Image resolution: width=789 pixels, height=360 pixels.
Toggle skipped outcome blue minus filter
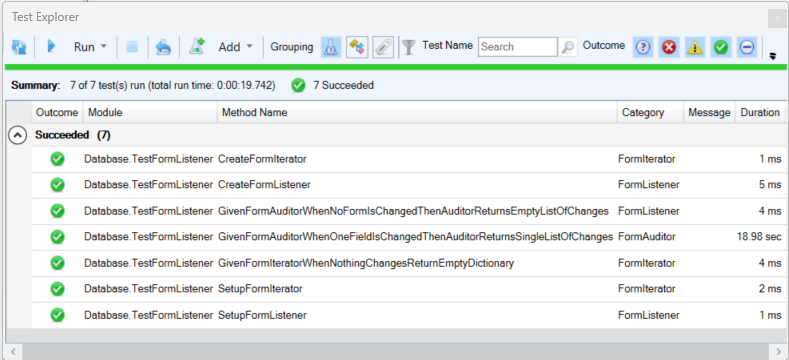[747, 47]
